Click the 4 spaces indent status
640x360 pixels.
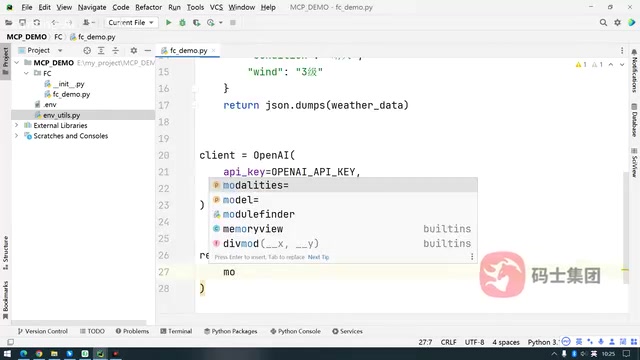pyautogui.click(x=506, y=342)
